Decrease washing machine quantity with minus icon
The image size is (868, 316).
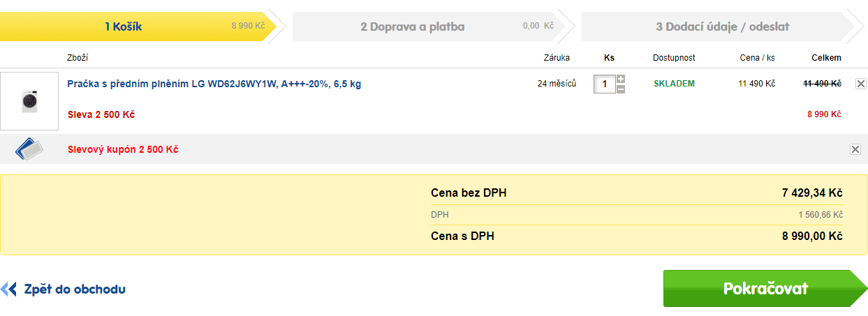tap(621, 89)
